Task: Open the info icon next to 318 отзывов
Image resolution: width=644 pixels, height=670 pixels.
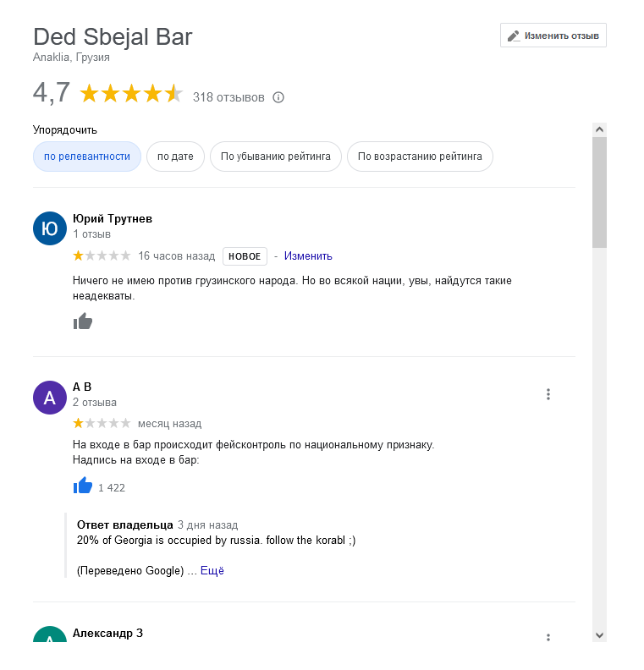Action: (278, 97)
